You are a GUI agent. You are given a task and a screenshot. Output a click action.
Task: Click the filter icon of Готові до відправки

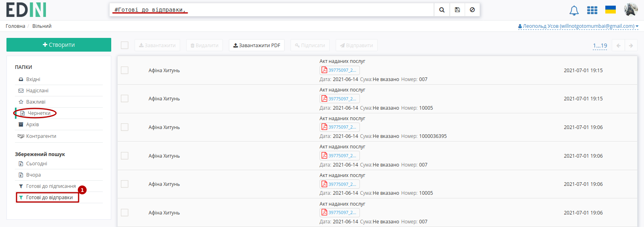pos(21,198)
